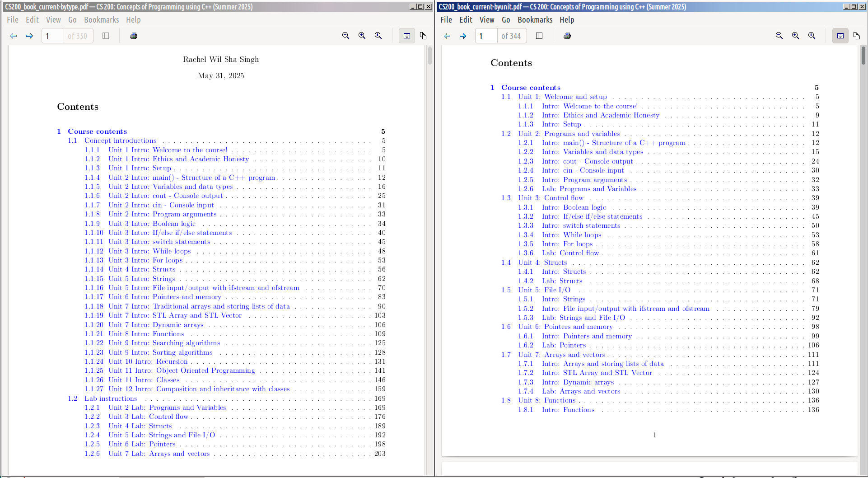Open Bookmarks menu in left bytype window
The height and width of the screenshot is (478, 868).
102,20
